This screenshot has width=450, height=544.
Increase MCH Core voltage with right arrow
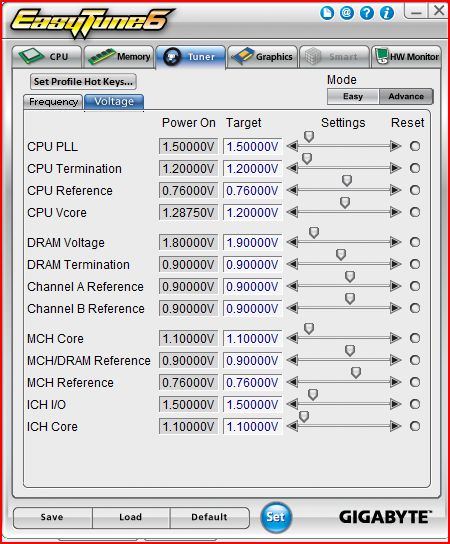(x=395, y=338)
